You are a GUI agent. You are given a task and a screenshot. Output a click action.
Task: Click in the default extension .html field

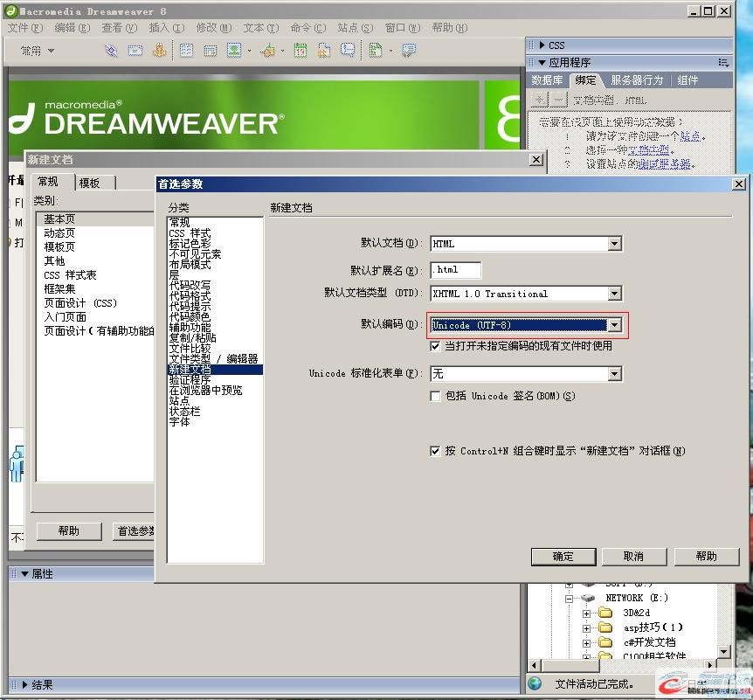454,269
